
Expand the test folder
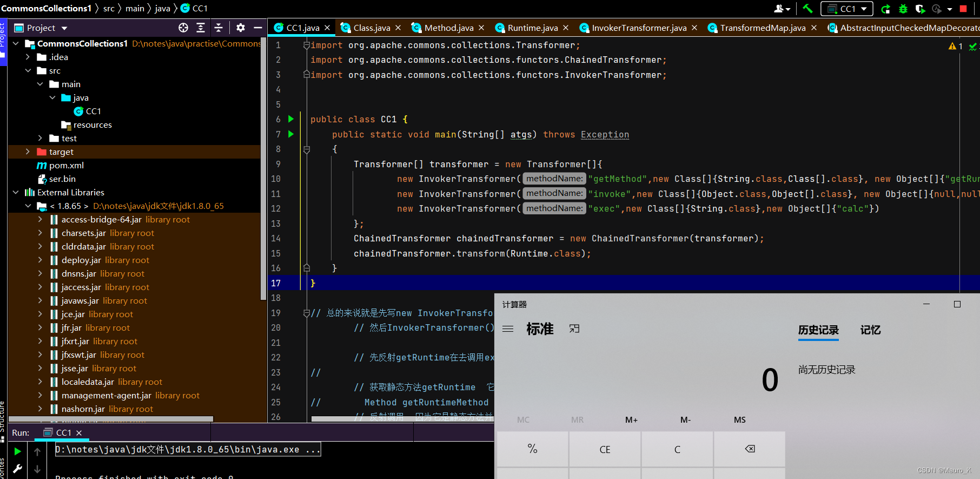pos(40,138)
